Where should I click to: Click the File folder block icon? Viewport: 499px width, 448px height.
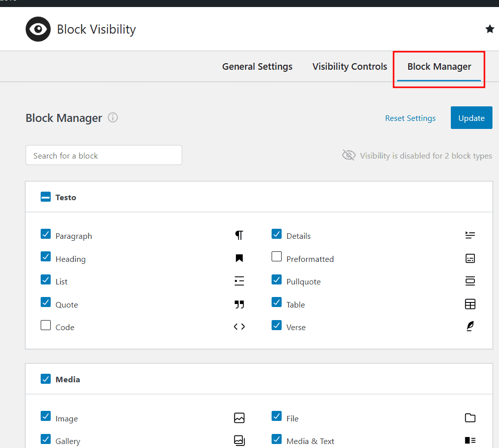[x=470, y=418]
